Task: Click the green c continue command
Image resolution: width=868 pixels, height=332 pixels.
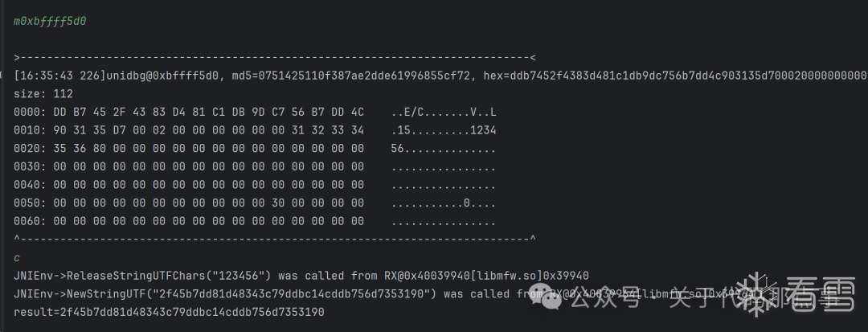Action: tap(18, 257)
